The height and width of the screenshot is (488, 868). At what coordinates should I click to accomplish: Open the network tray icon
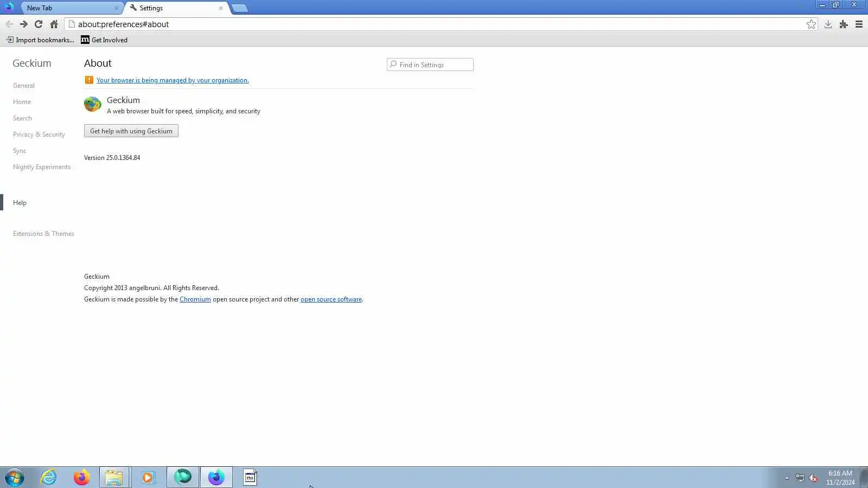(800, 478)
